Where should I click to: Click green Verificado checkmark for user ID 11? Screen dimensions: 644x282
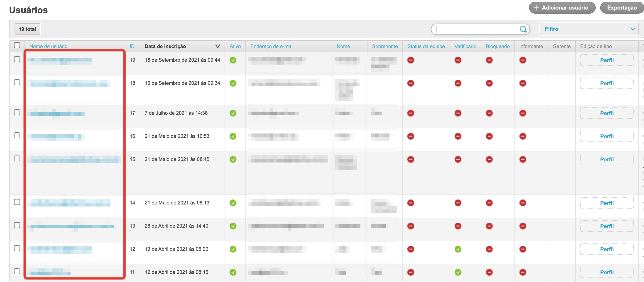pos(458,272)
